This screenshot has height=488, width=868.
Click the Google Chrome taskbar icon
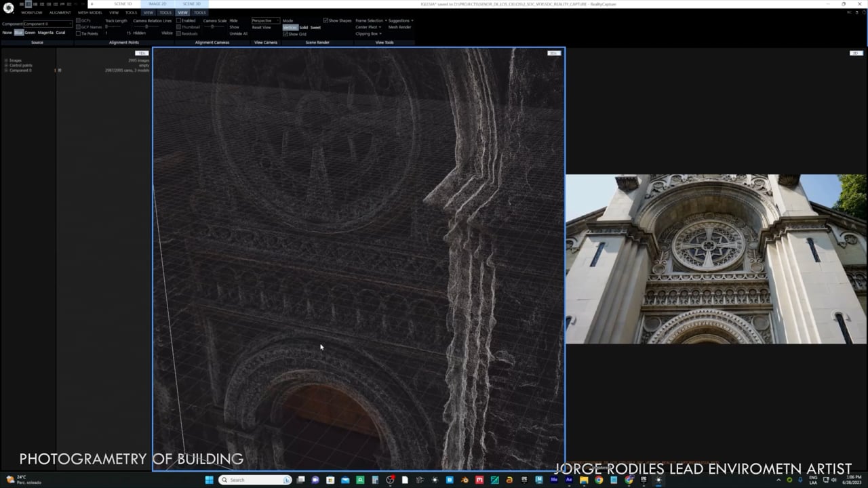click(x=599, y=480)
